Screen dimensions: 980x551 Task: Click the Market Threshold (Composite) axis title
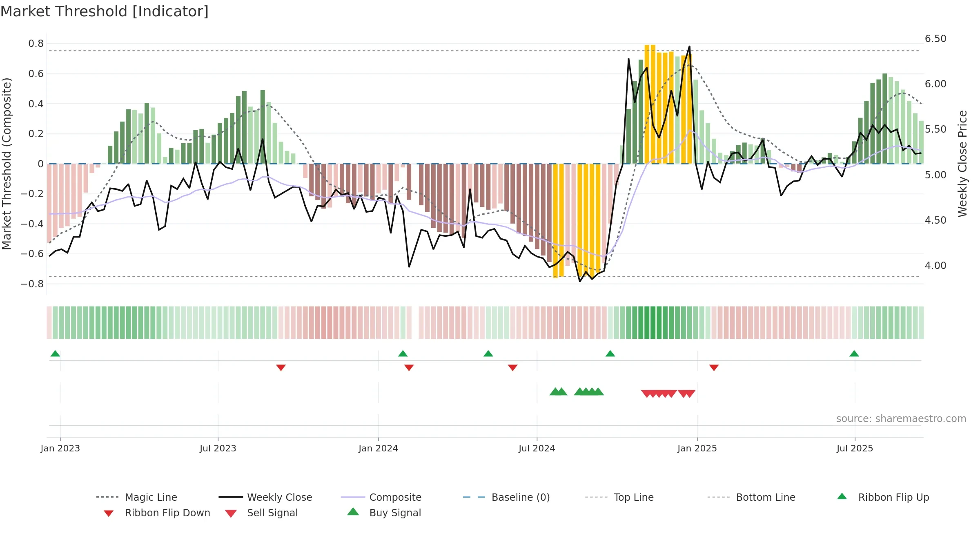pos(7,163)
